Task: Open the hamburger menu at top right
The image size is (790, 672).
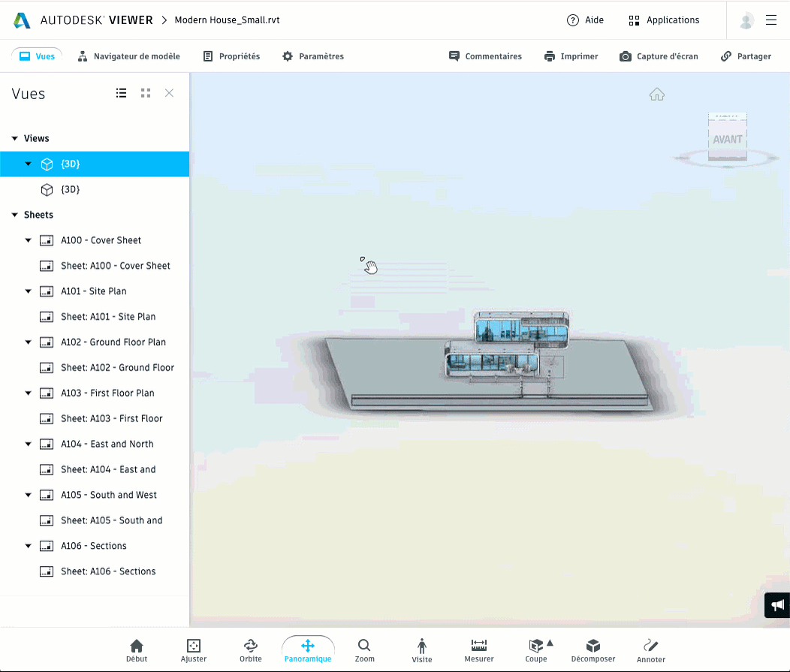Action: tap(771, 20)
